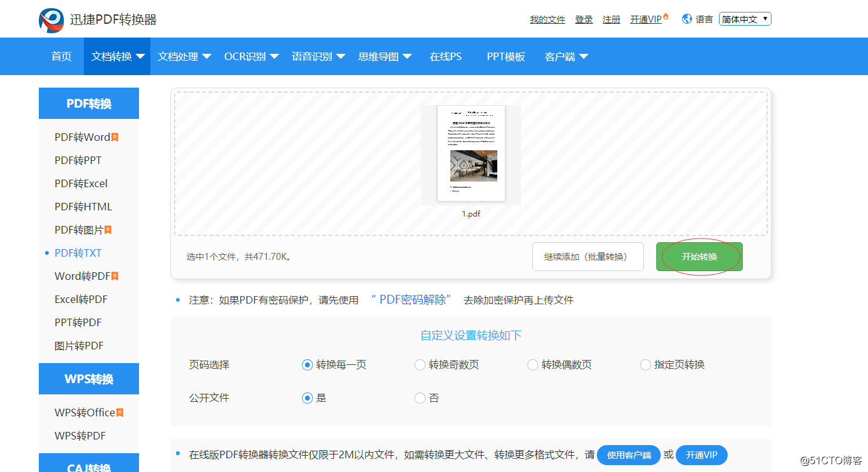Click the 开通VIP link in header
The image size is (868, 472).
[x=646, y=19]
